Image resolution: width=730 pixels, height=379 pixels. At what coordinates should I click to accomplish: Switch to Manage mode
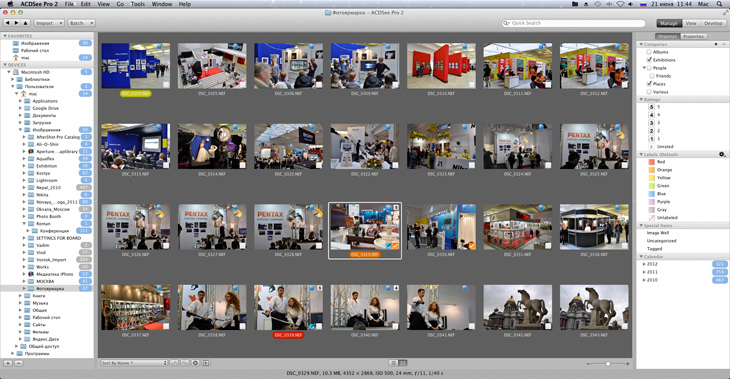(x=669, y=23)
